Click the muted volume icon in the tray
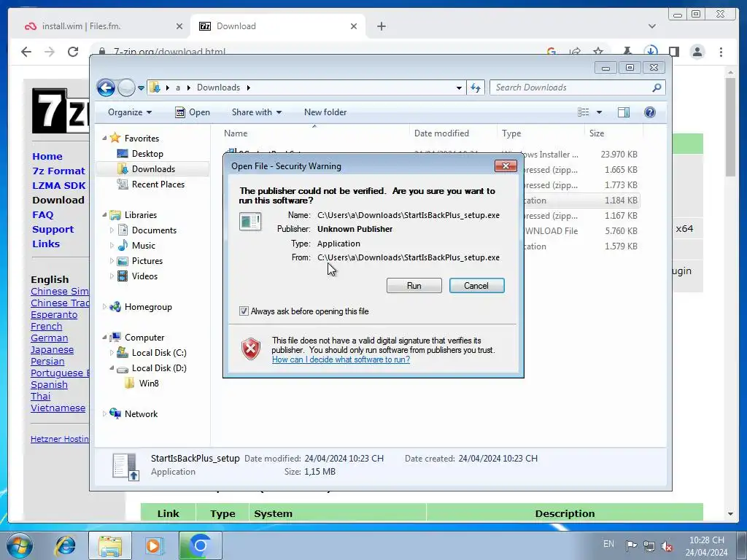 [667, 547]
